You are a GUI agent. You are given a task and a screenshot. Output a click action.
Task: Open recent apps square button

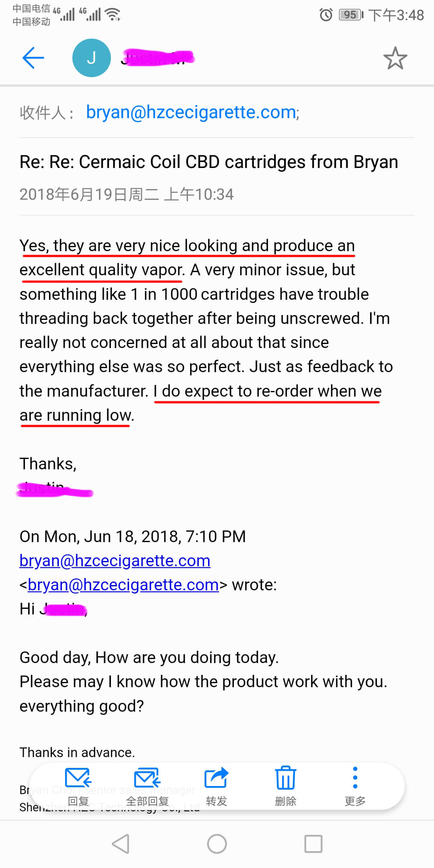(313, 844)
